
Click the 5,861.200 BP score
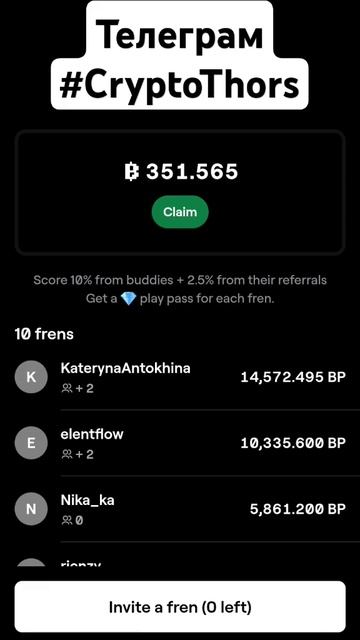click(x=298, y=509)
